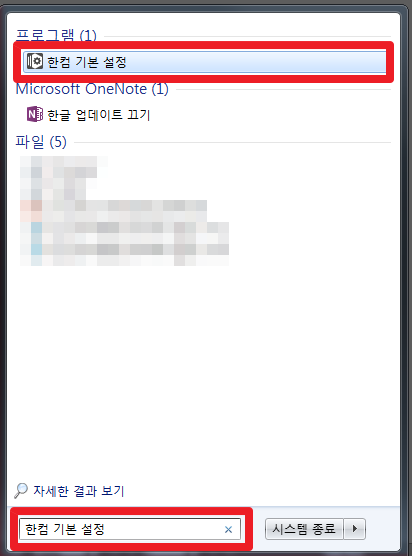Focus the search box containing 한컴 기본 설정
This screenshot has height=556, width=412.
click(x=130, y=529)
